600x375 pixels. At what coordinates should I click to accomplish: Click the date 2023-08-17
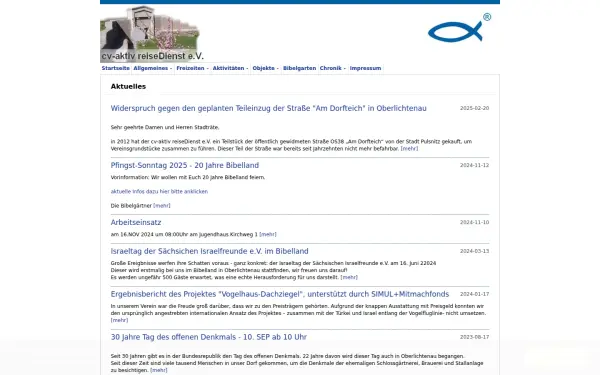tap(474, 337)
